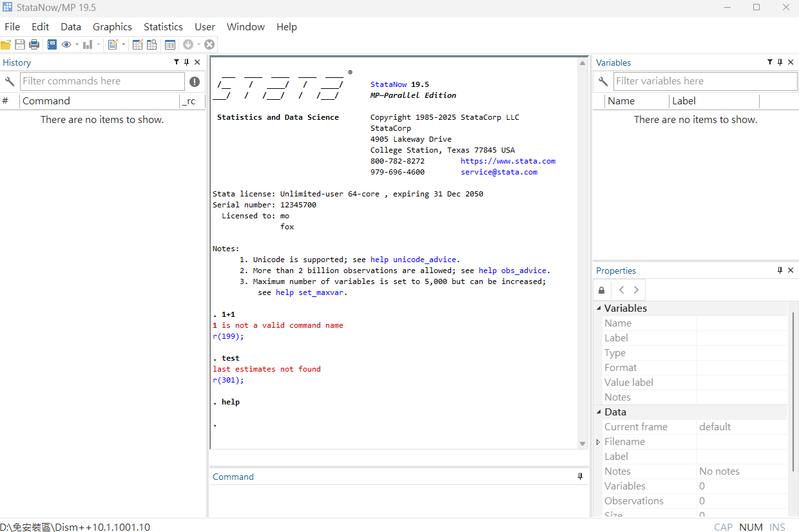Open the Data Browser magnifier grid icon
The image size is (799, 532).
tap(152, 44)
